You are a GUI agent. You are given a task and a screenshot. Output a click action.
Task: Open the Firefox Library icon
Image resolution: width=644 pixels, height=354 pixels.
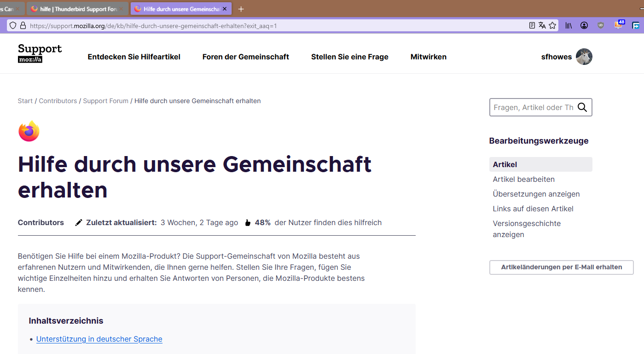569,26
